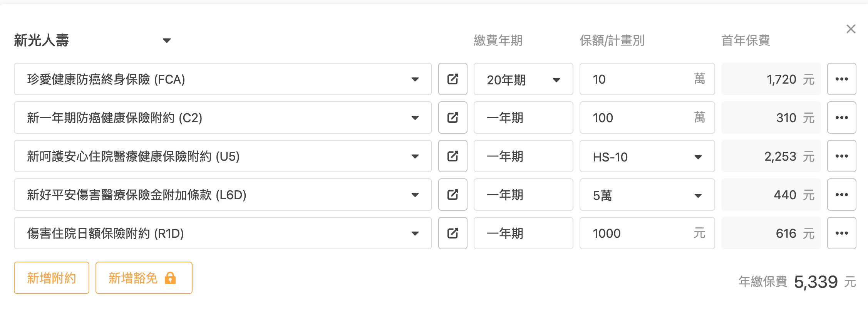The height and width of the screenshot is (309, 868).
Task: Click the coverage amount field showing 1000 元
Action: point(639,233)
